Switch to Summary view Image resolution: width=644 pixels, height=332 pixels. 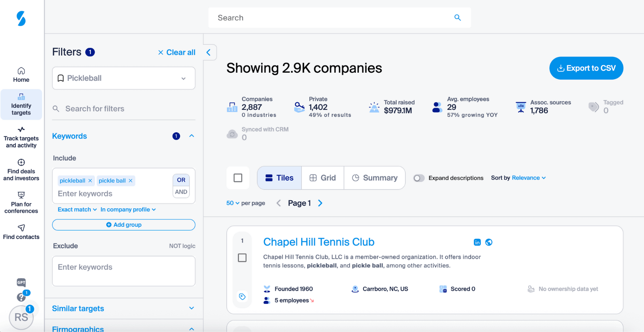pos(375,178)
